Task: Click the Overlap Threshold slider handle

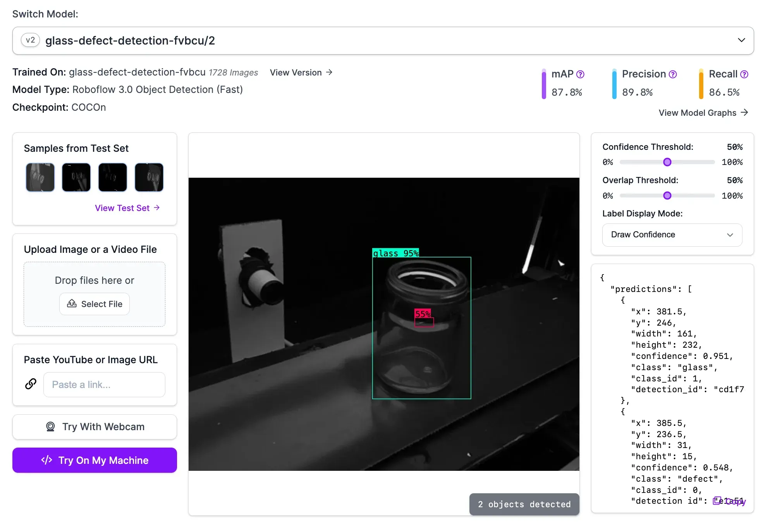Action: pyautogui.click(x=667, y=196)
